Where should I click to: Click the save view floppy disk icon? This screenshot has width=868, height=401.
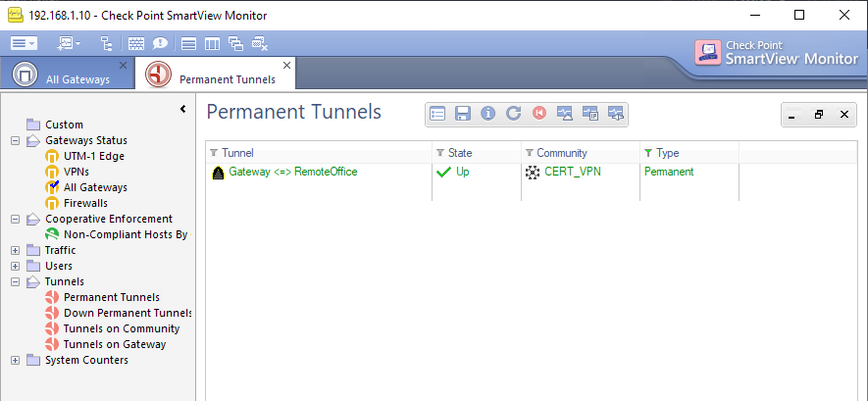coord(462,114)
